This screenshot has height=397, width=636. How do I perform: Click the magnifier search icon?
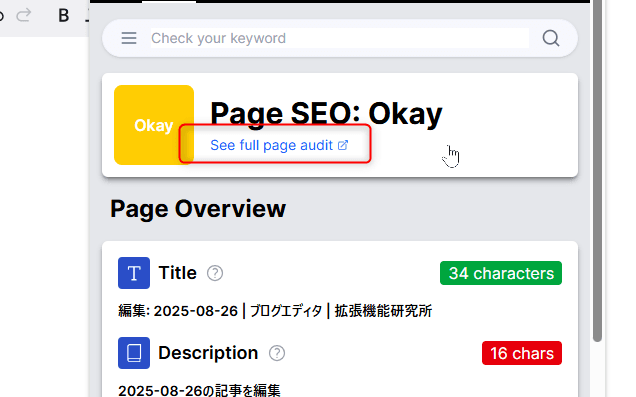(550, 38)
